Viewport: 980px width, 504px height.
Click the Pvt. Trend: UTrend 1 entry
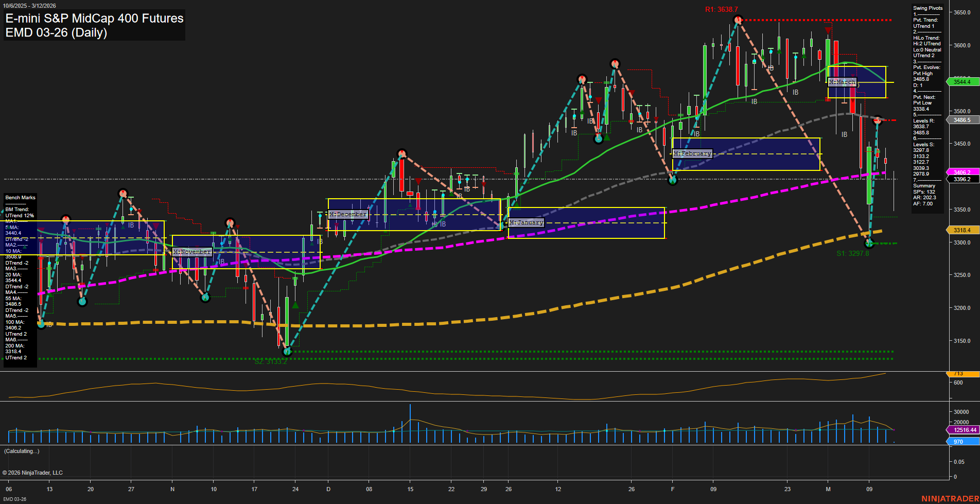pos(925,23)
